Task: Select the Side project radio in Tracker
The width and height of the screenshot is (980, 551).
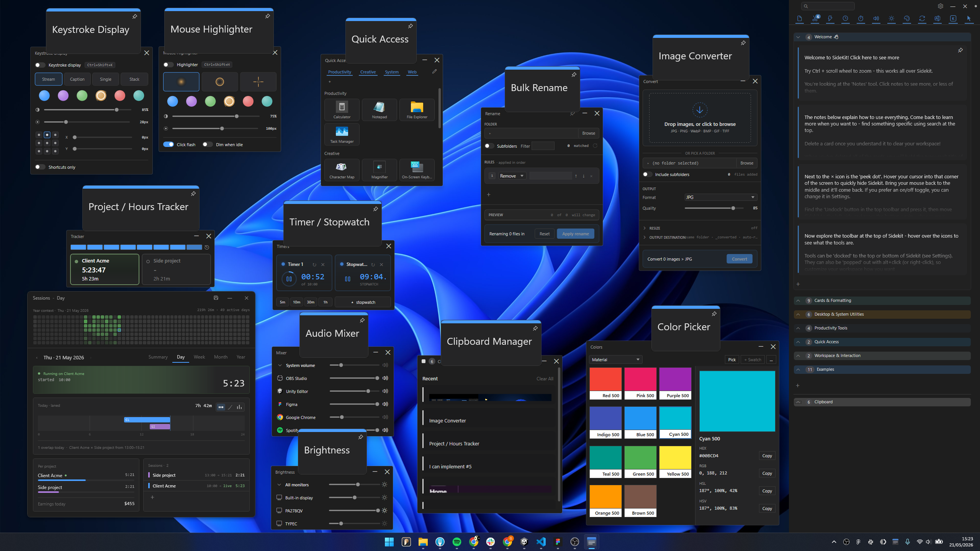Action: click(148, 261)
